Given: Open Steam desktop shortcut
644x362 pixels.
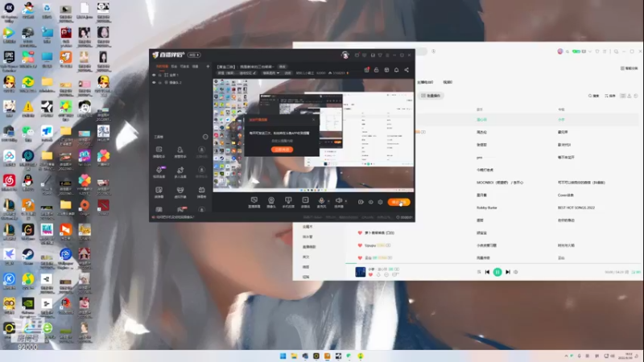Looking at the screenshot, I should pos(28,257).
